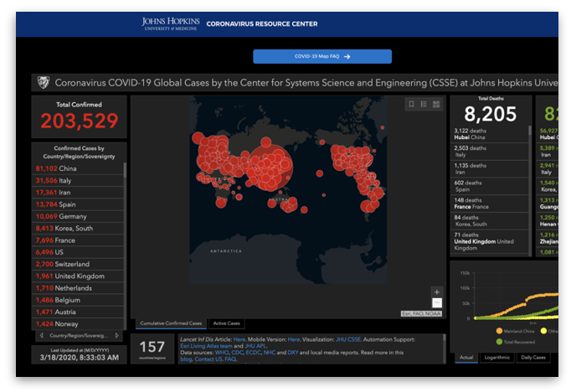Zoom out of the map with minus button
Screen dimensions: 571x392
(436, 302)
